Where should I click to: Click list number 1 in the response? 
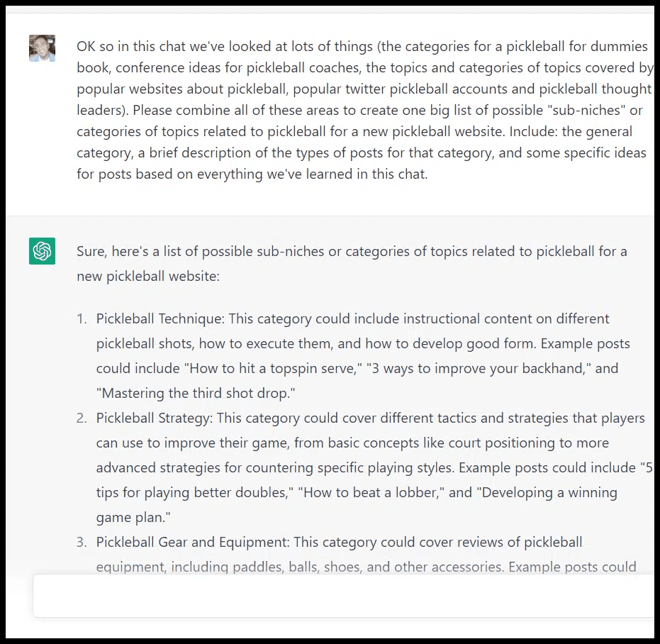[82, 318]
